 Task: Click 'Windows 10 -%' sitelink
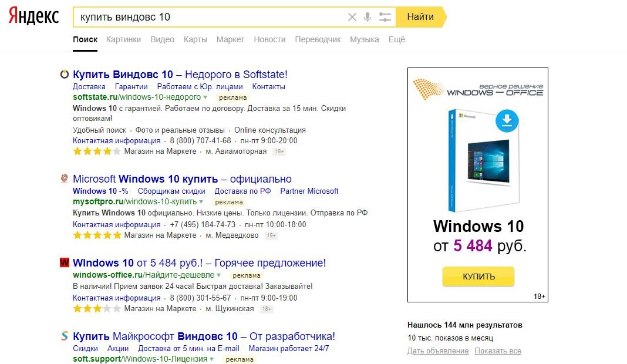point(100,191)
